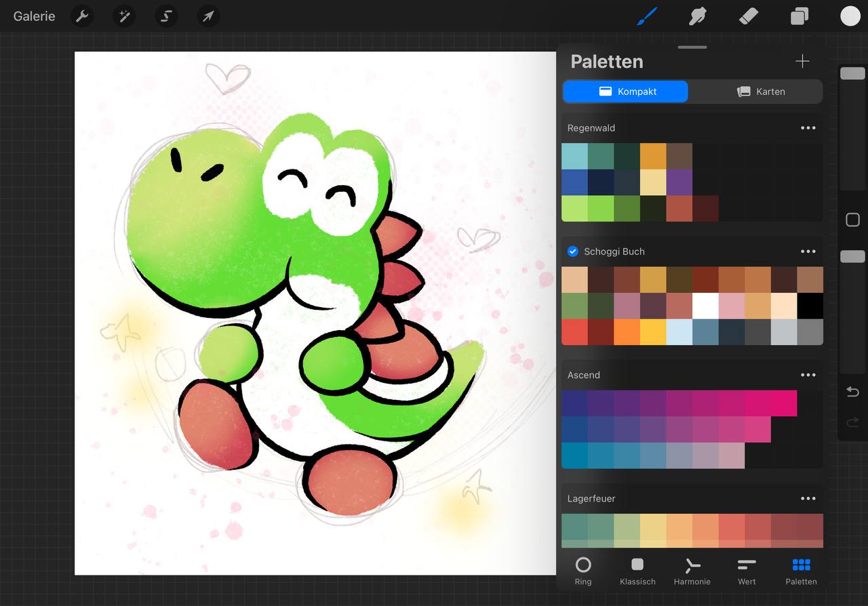Open the Regenwald palette options menu

(x=808, y=127)
